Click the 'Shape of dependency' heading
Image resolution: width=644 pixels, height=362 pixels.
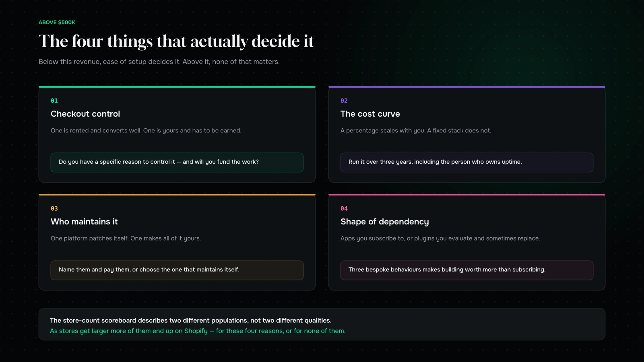[x=385, y=222]
